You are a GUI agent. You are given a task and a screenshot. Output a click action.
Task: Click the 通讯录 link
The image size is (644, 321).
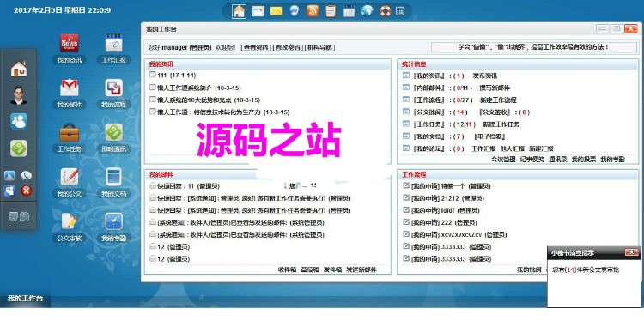point(558,160)
